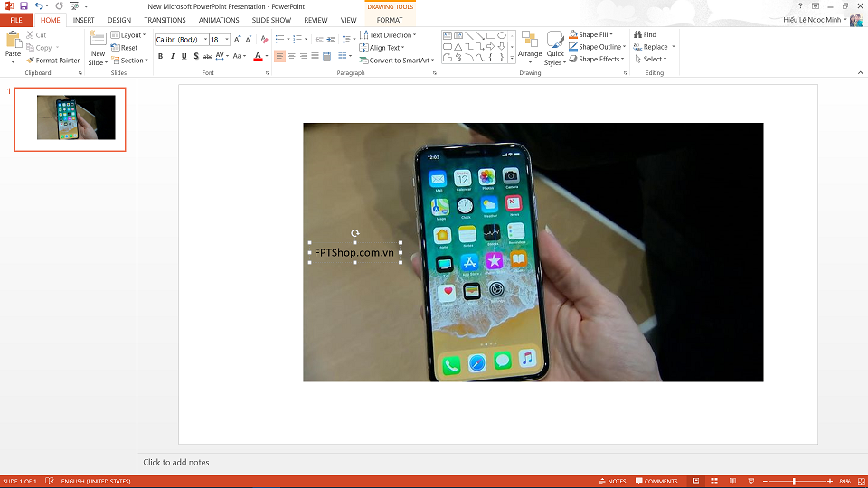
Task: Select the oval shape in gallery
Action: [x=502, y=35]
